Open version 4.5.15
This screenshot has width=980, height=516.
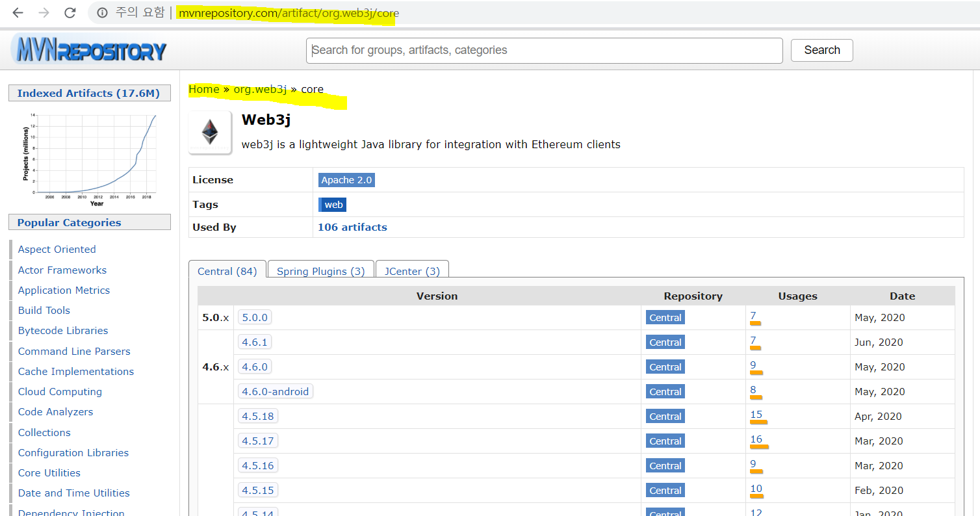tap(258, 491)
